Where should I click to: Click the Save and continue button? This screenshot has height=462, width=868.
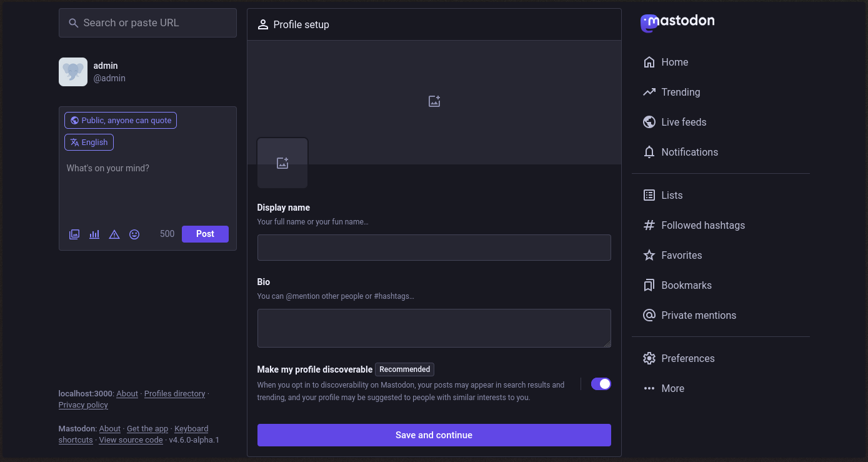[434, 435]
